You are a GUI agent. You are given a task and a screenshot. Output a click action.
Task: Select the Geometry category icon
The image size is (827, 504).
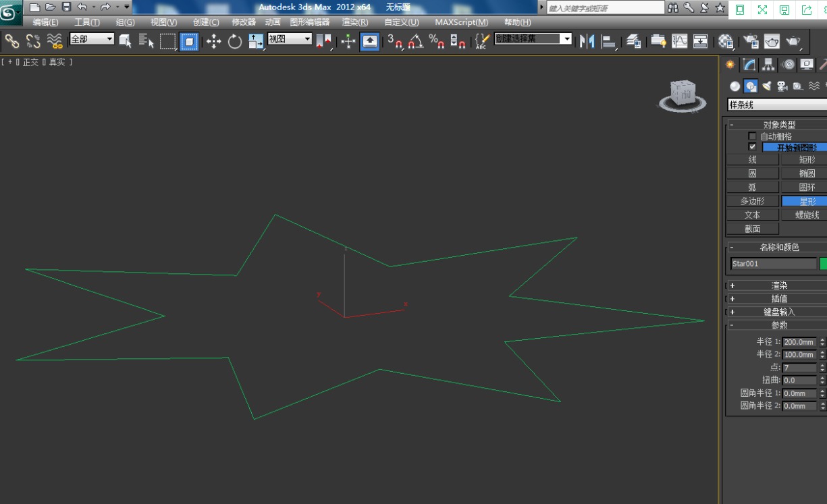pyautogui.click(x=735, y=86)
